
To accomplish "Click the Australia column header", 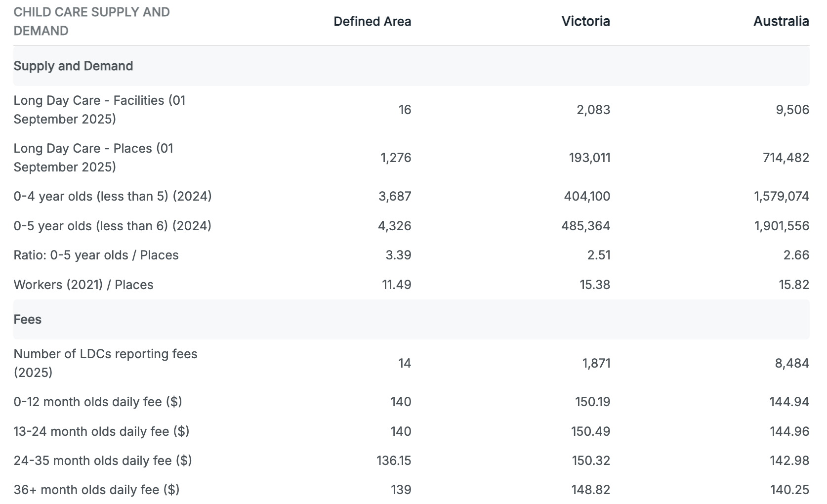I will [x=781, y=21].
